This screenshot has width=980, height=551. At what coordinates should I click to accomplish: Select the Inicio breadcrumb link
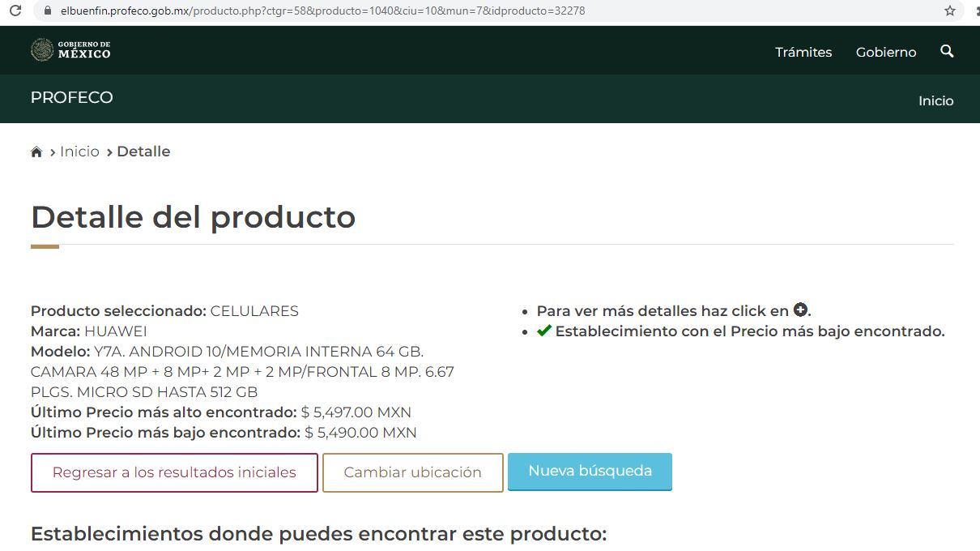coord(79,152)
